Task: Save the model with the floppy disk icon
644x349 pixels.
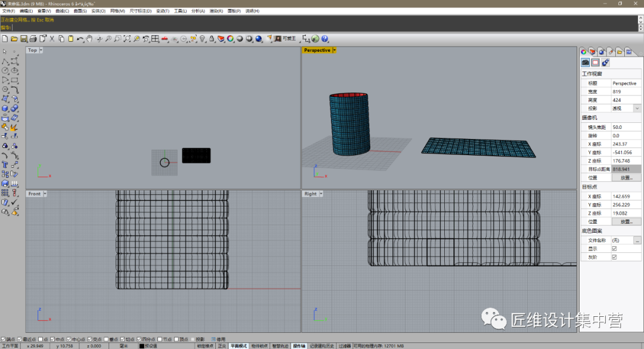Action: (x=24, y=39)
